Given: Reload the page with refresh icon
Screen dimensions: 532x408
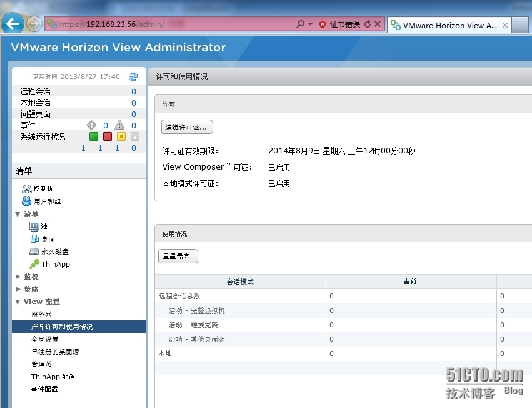Looking at the screenshot, I should point(368,24).
